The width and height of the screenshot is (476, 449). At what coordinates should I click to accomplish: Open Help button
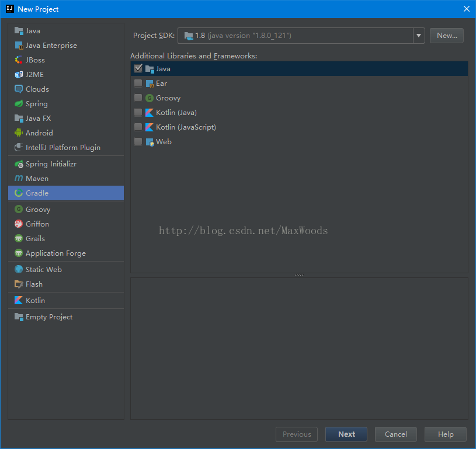446,434
